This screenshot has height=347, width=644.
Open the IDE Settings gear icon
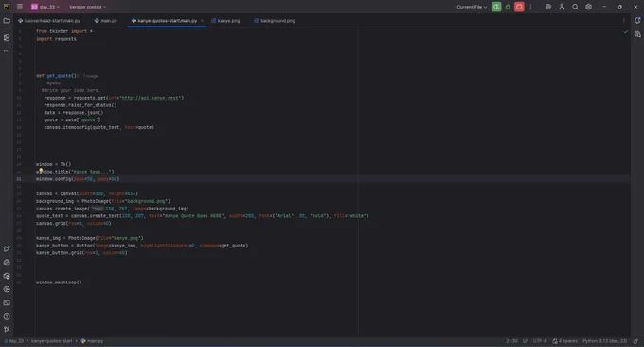click(x=588, y=7)
